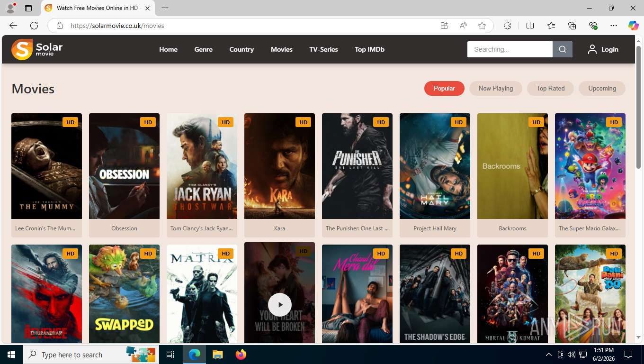The image size is (644, 364).
Task: Go to Home in navigation
Action: [x=168, y=49]
